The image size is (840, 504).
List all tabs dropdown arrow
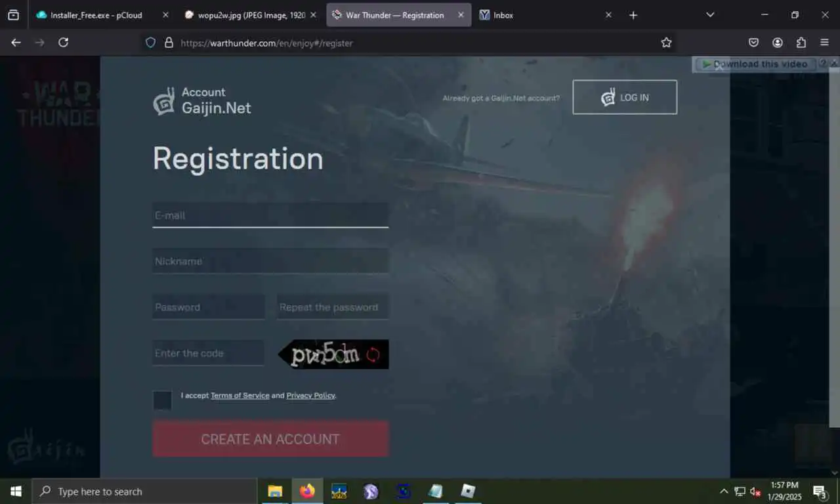[709, 15]
